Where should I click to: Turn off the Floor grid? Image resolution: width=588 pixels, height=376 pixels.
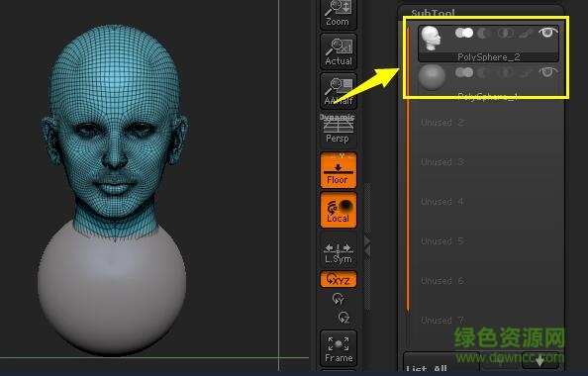pyautogui.click(x=338, y=170)
